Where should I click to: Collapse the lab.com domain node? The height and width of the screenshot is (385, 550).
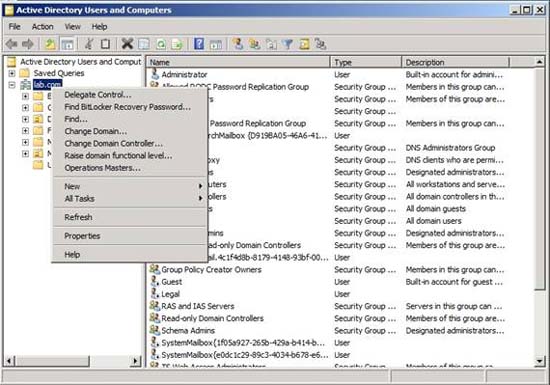click(x=12, y=85)
